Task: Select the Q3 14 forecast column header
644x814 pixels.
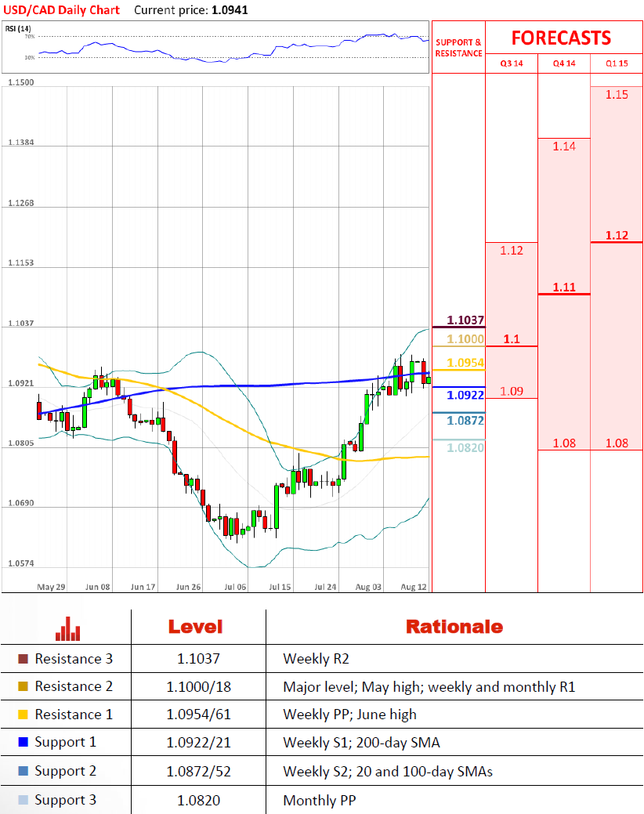Action: [511, 63]
